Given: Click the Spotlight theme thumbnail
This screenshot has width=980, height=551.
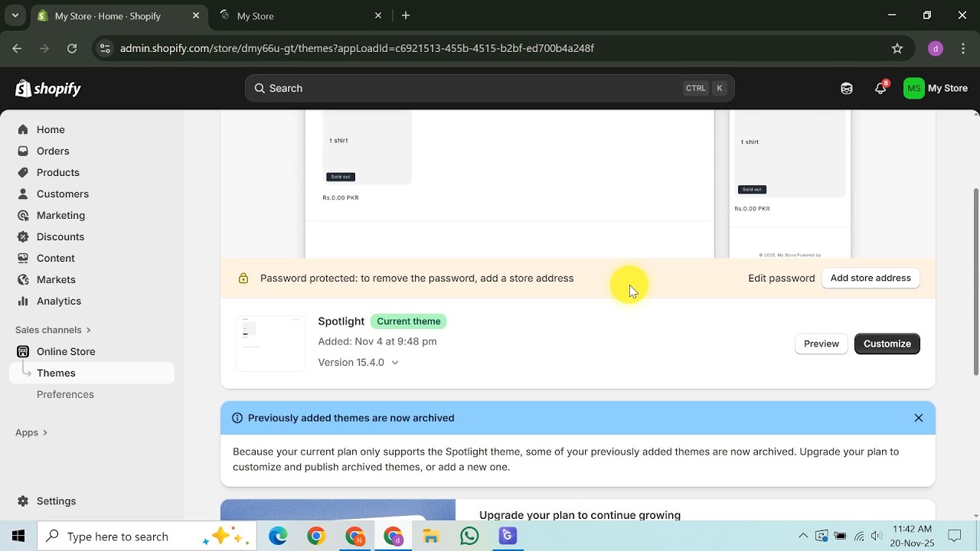Looking at the screenshot, I should pyautogui.click(x=271, y=343).
